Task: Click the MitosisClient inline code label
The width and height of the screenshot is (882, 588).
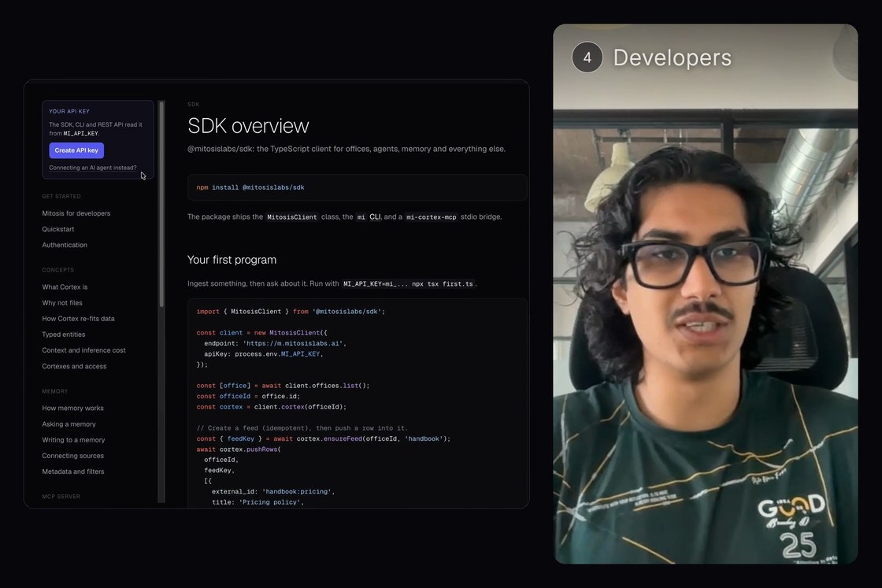Action: click(x=291, y=217)
